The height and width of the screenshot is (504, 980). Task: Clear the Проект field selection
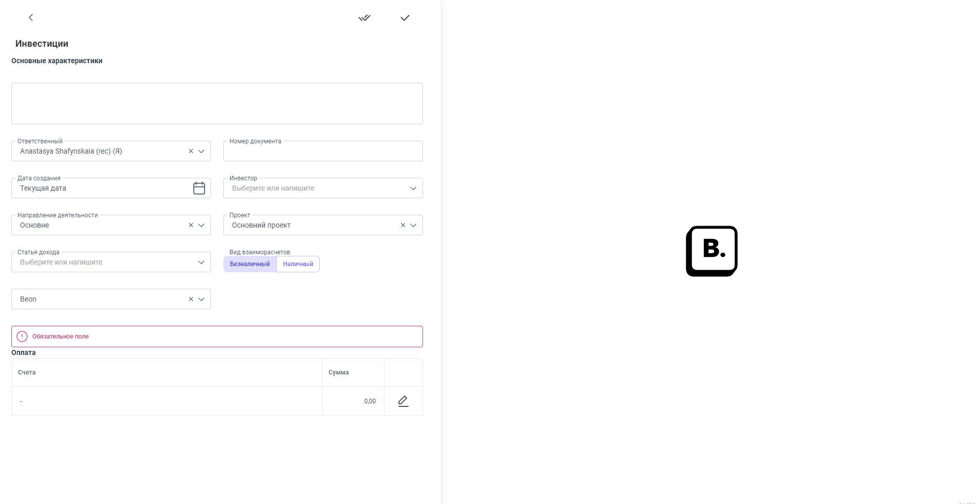(403, 225)
